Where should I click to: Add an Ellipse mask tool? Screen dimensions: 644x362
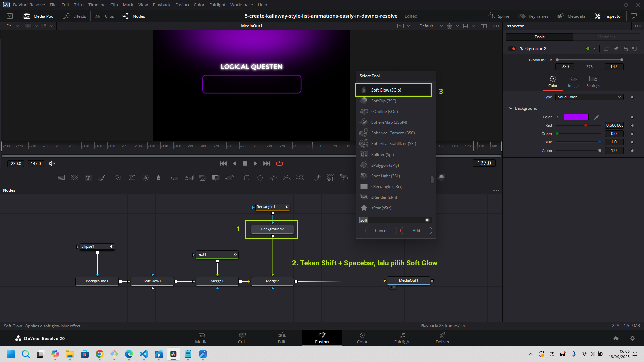click(x=260, y=178)
